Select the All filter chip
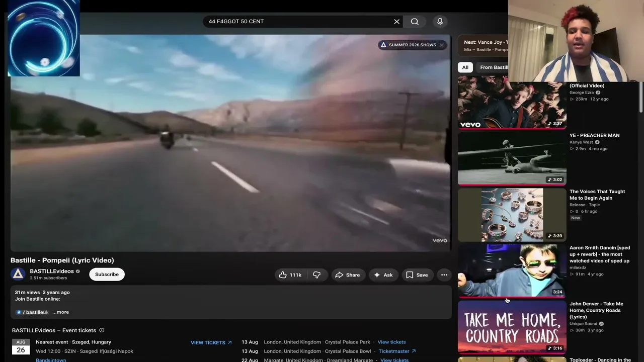 click(465, 67)
